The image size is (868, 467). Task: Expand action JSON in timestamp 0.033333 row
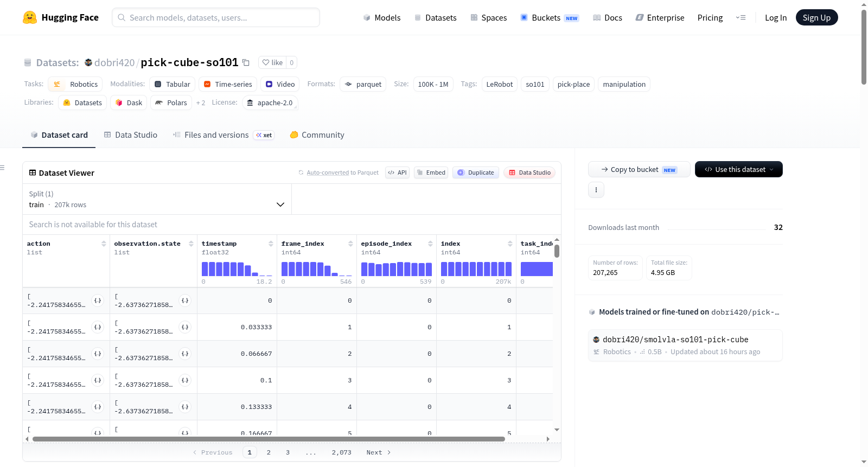pyautogui.click(x=98, y=327)
